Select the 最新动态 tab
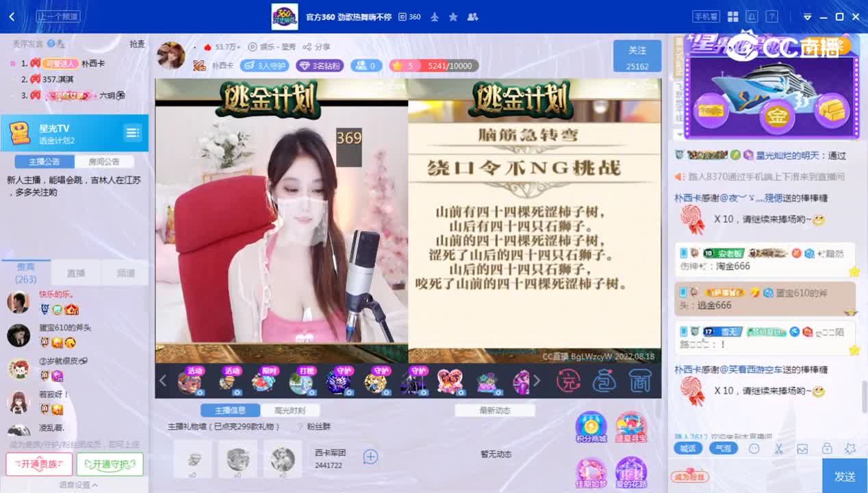868x493 pixels. [x=495, y=410]
